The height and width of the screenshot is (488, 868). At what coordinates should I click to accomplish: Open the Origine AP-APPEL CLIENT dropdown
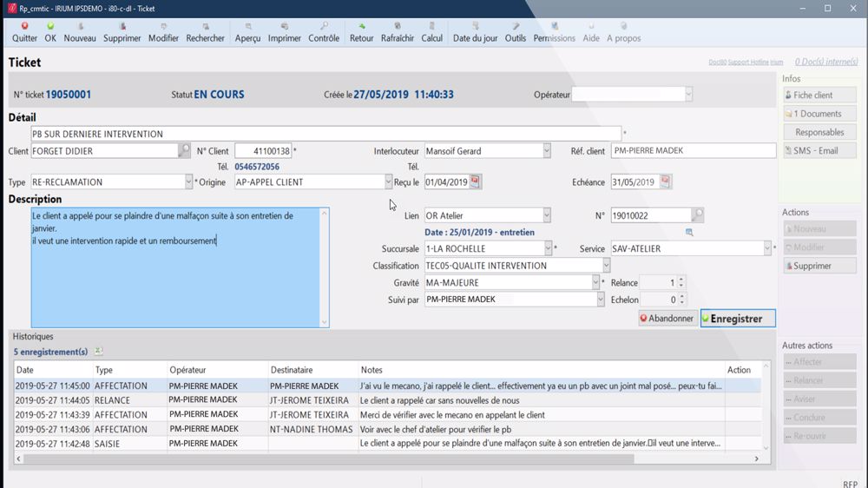tap(388, 181)
